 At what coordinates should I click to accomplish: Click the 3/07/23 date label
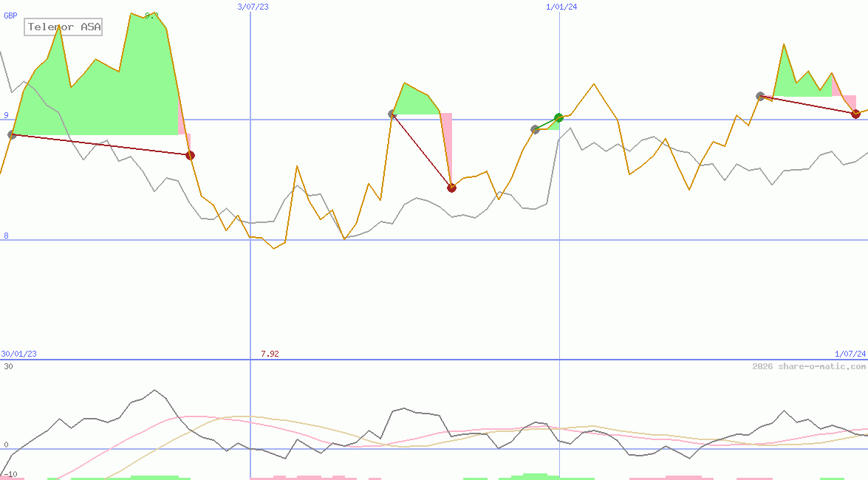(253, 7)
